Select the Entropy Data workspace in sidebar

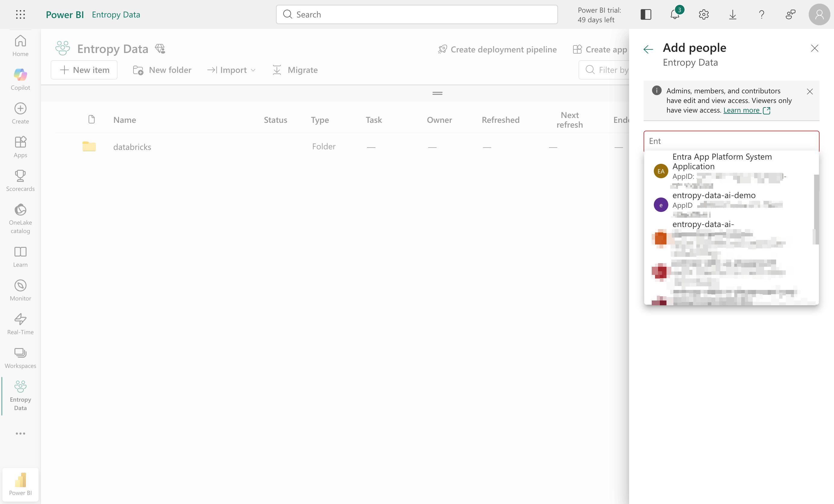pos(20,395)
